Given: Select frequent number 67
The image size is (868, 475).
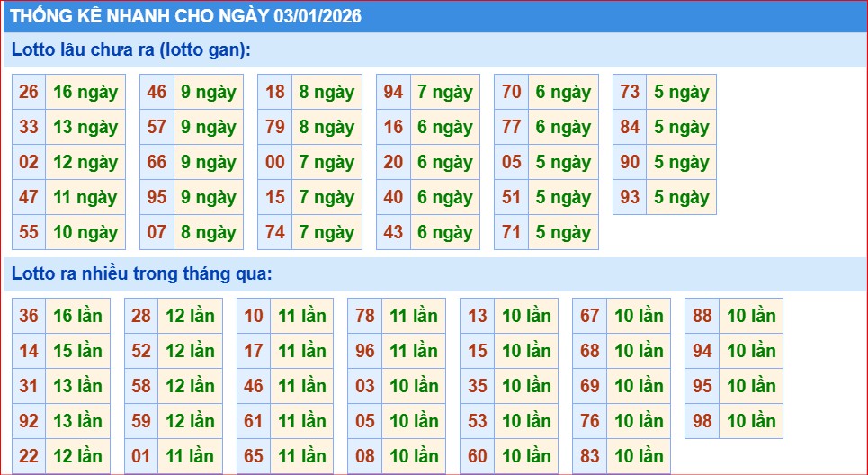Looking at the screenshot, I should click(590, 316).
